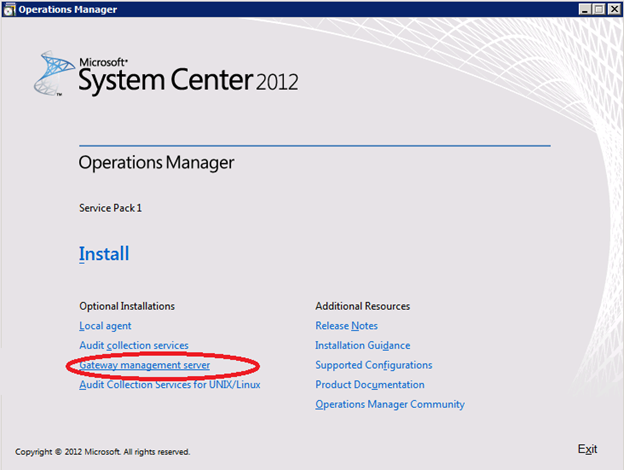
Task: Click the Optional Installations heading
Action: click(x=127, y=306)
